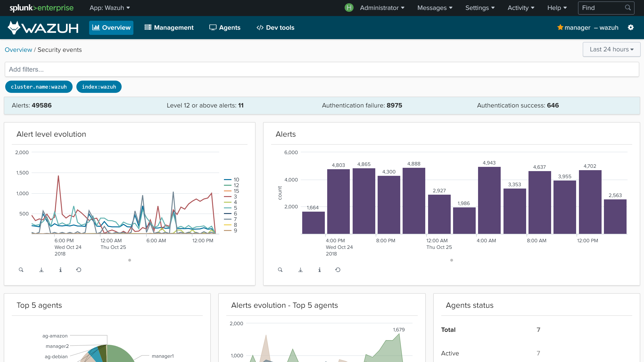
Task: Click the 1,679 peak label in agents chart
Action: tap(399, 329)
